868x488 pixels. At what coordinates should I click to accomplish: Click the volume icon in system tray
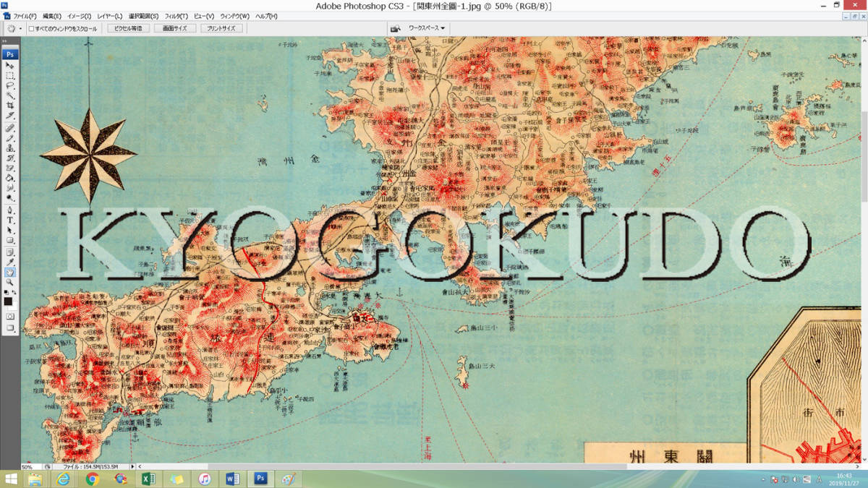796,479
